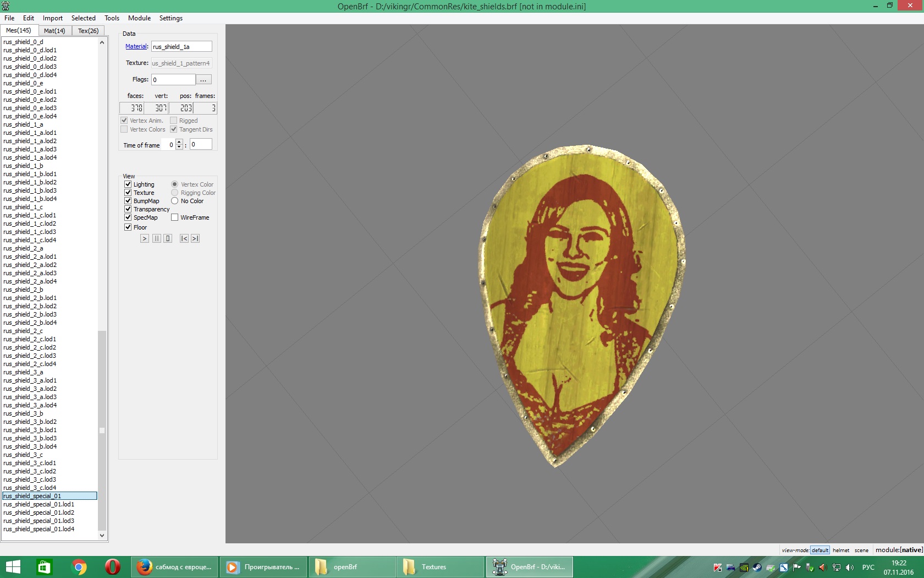Click the Time of frame value field

[201, 144]
